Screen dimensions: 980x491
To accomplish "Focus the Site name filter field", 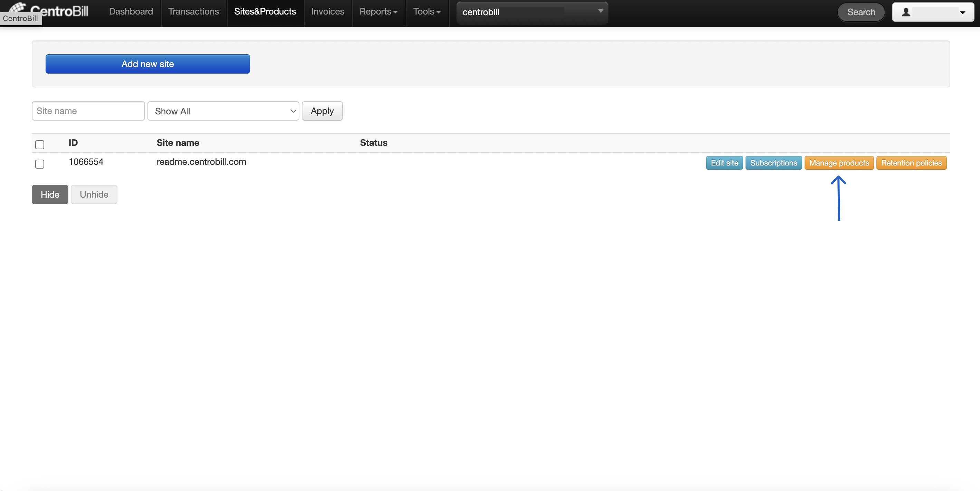I will pyautogui.click(x=88, y=111).
